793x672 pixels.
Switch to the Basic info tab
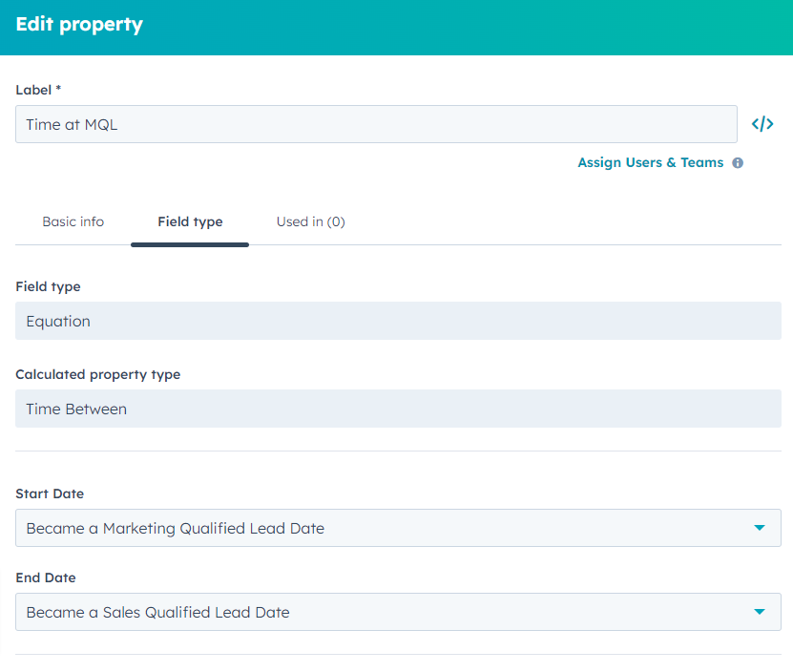73,221
